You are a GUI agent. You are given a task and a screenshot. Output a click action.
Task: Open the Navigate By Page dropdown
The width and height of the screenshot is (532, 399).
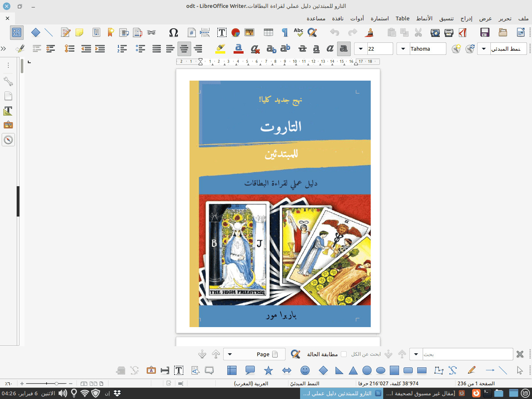tap(230, 354)
